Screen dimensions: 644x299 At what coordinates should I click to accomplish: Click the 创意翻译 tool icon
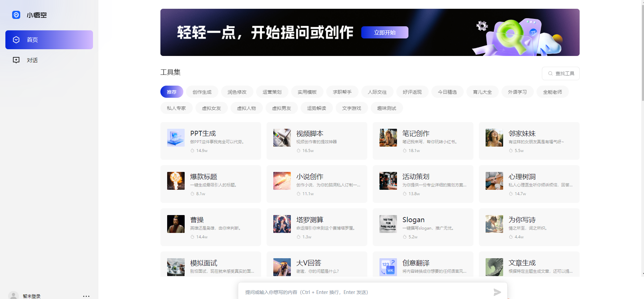(388, 267)
